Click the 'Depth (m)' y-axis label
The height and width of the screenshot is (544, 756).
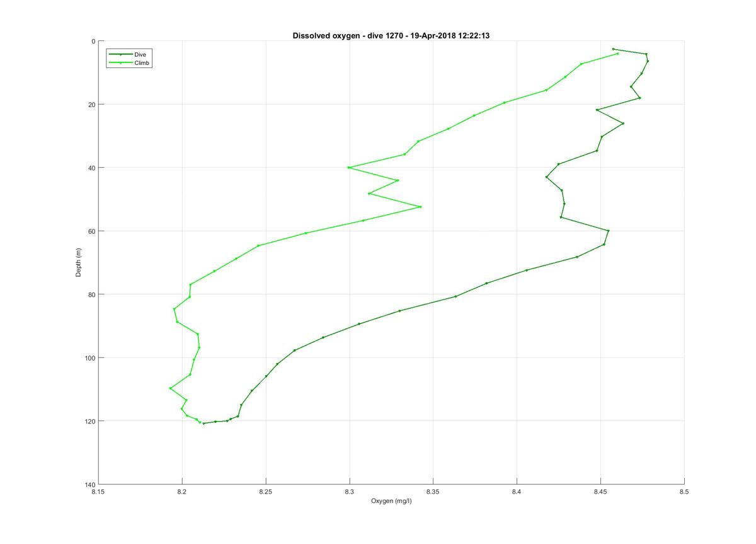(79, 262)
